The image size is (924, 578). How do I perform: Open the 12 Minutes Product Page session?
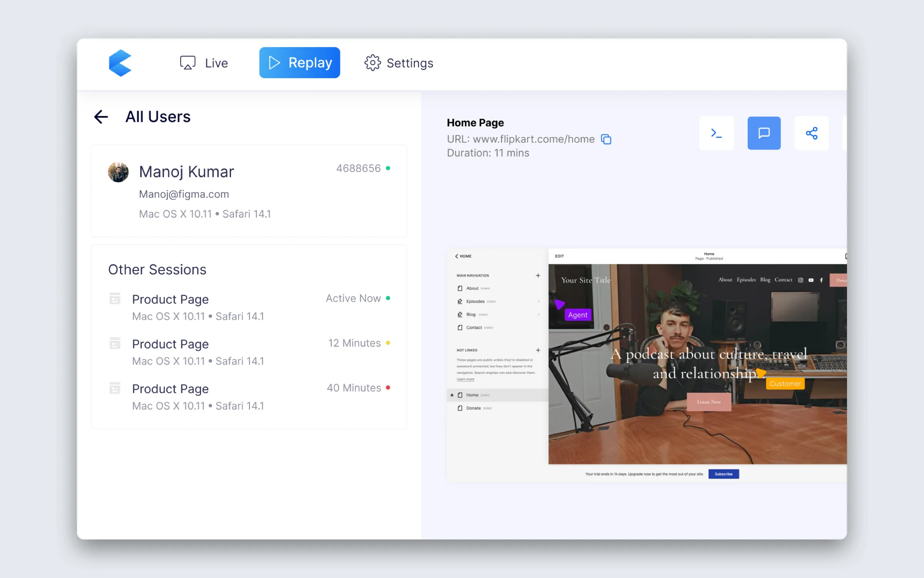coord(249,352)
